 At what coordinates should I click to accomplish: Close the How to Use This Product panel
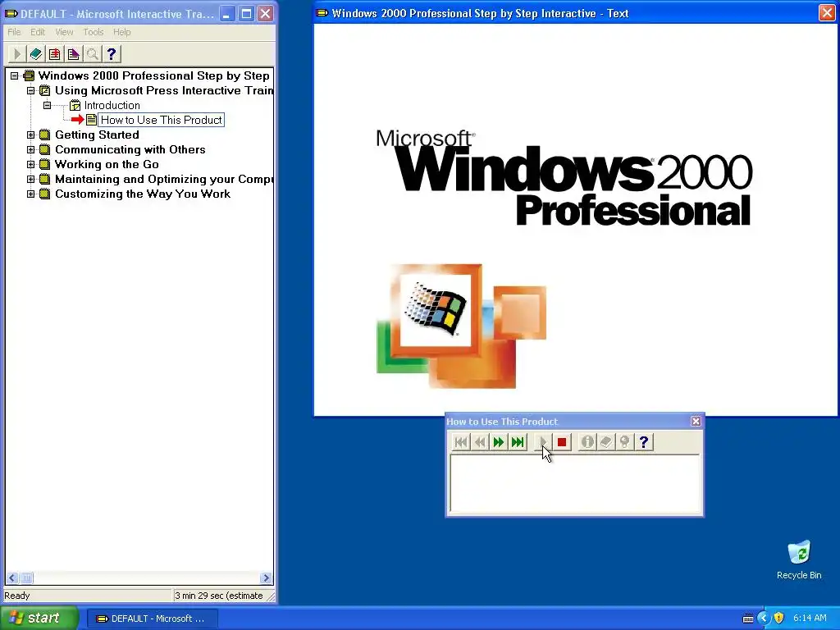696,421
